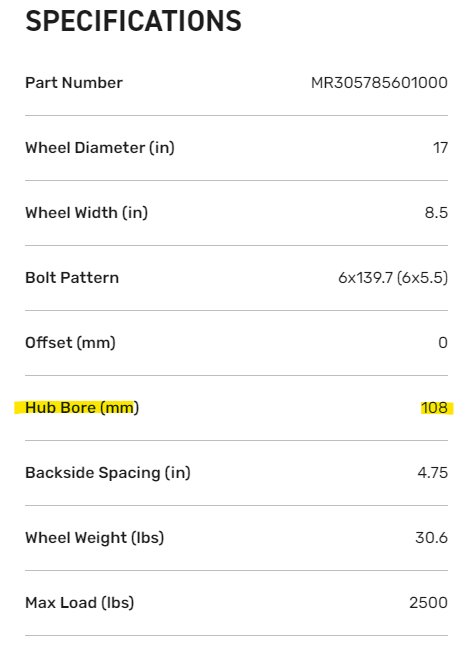The image size is (474, 657).
Task: Click part number value MR305785601000
Action: pyautogui.click(x=379, y=83)
